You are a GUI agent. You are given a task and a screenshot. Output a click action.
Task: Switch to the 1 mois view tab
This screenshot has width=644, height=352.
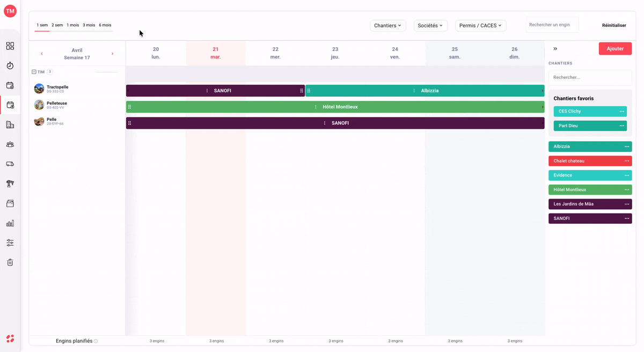tap(72, 25)
